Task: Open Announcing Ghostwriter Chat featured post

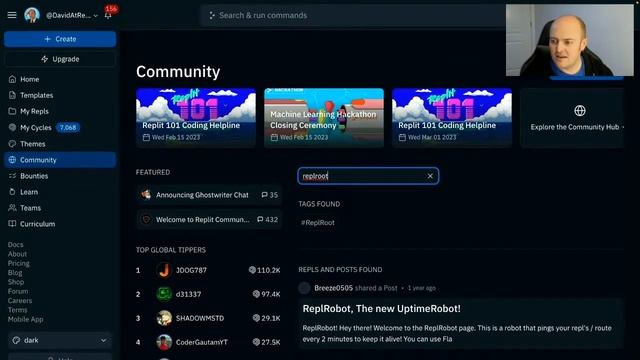Action: (x=209, y=195)
